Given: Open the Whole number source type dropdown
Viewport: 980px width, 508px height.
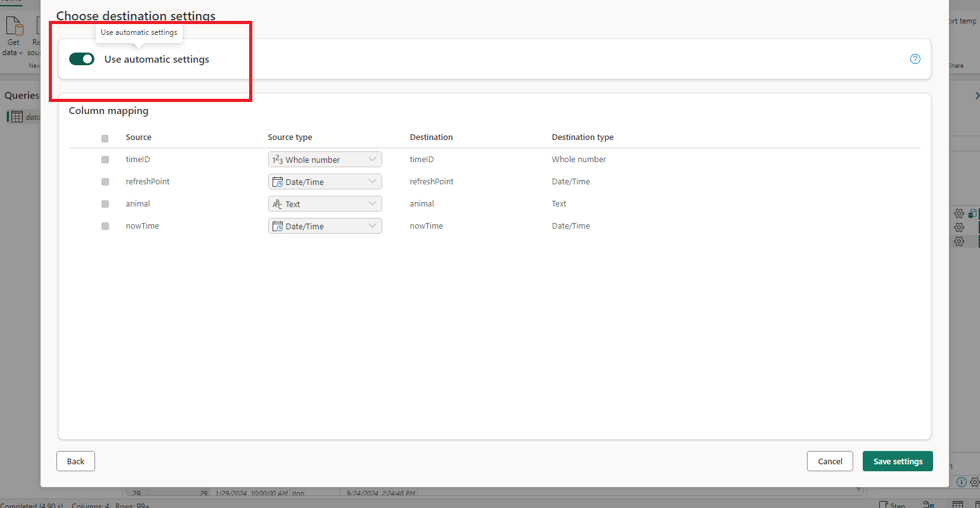Looking at the screenshot, I should pyautogui.click(x=325, y=160).
